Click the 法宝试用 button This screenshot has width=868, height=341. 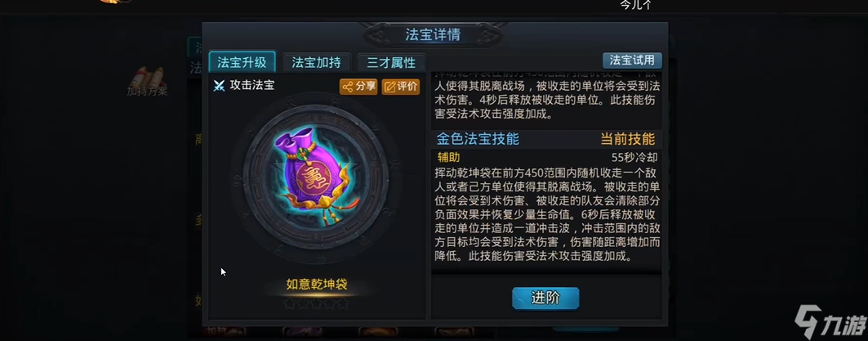click(x=632, y=60)
